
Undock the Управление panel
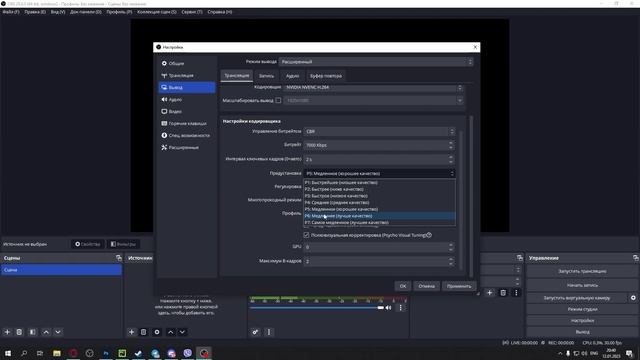pyautogui.click(x=636, y=258)
